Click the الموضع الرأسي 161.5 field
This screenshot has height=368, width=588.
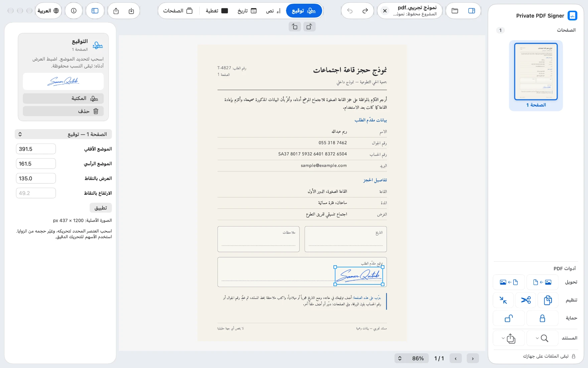pos(36,164)
